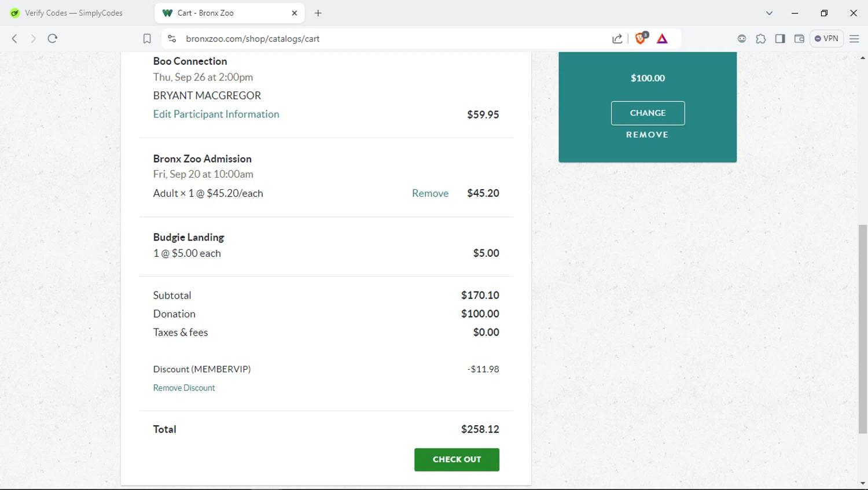Click Edit Participant Information link
This screenshot has width=868, height=490.
point(216,114)
